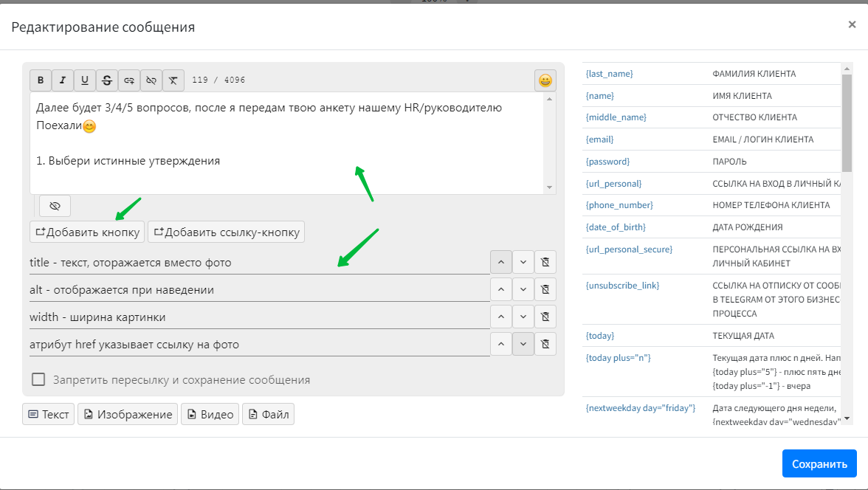Click the ДАТА РОЖДЕНИЯ description

747,227
